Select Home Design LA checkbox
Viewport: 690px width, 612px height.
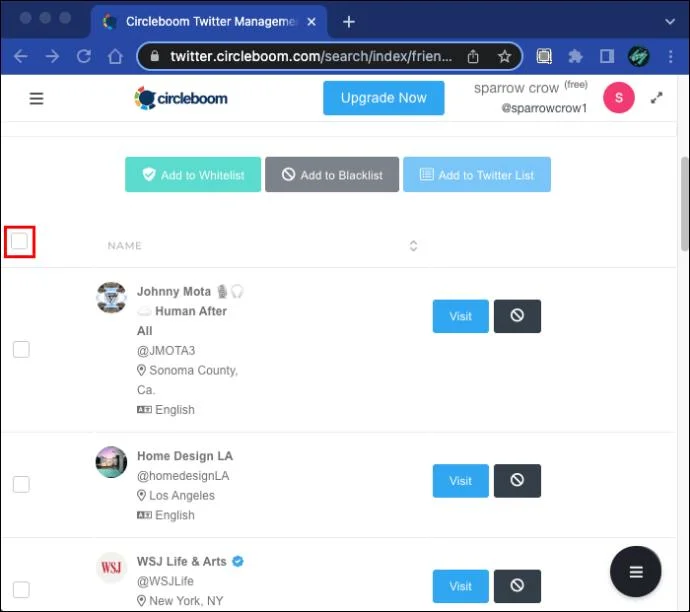coord(21,484)
